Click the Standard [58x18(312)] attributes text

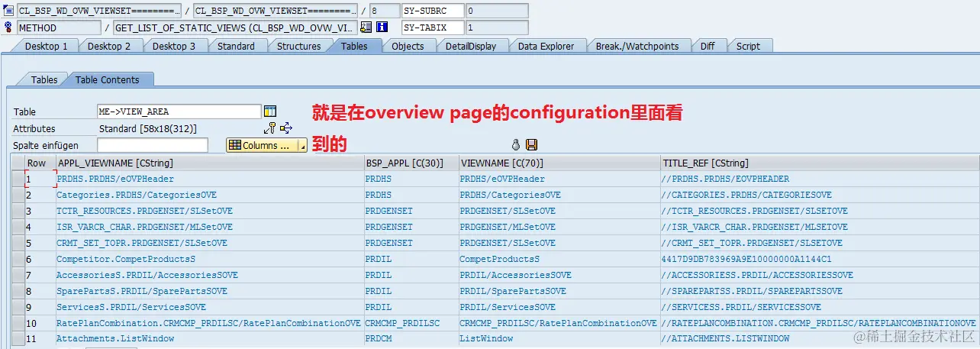click(x=148, y=128)
